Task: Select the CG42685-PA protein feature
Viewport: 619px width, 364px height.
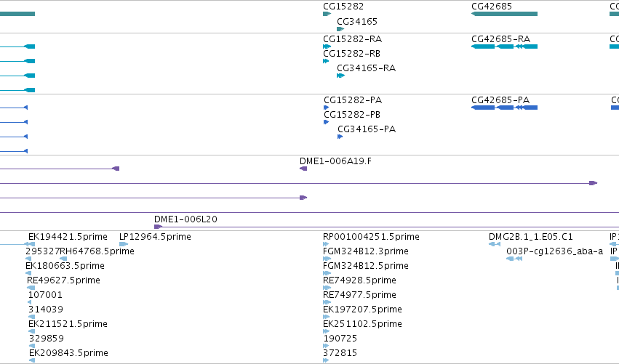Action: pyautogui.click(x=504, y=108)
